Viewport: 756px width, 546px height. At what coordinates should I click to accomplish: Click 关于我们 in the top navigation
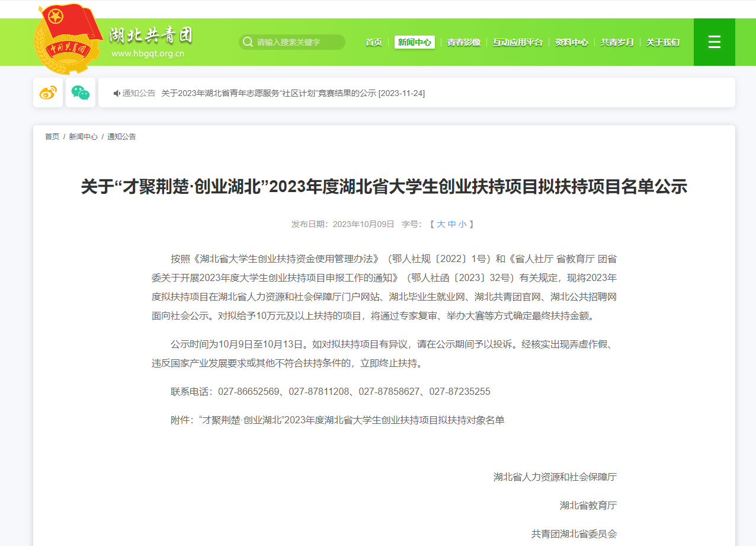(x=662, y=42)
